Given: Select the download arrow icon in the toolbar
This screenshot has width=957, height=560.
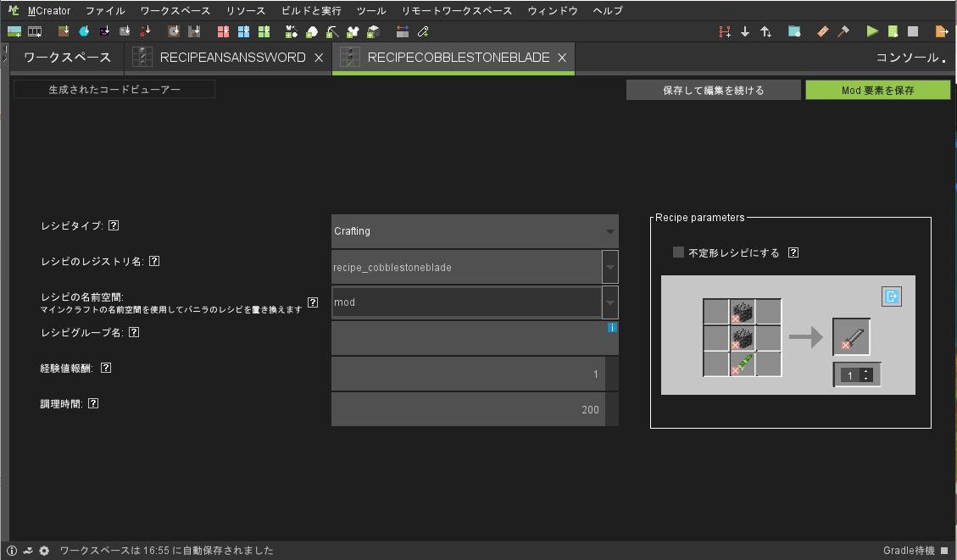Looking at the screenshot, I should point(743,31).
